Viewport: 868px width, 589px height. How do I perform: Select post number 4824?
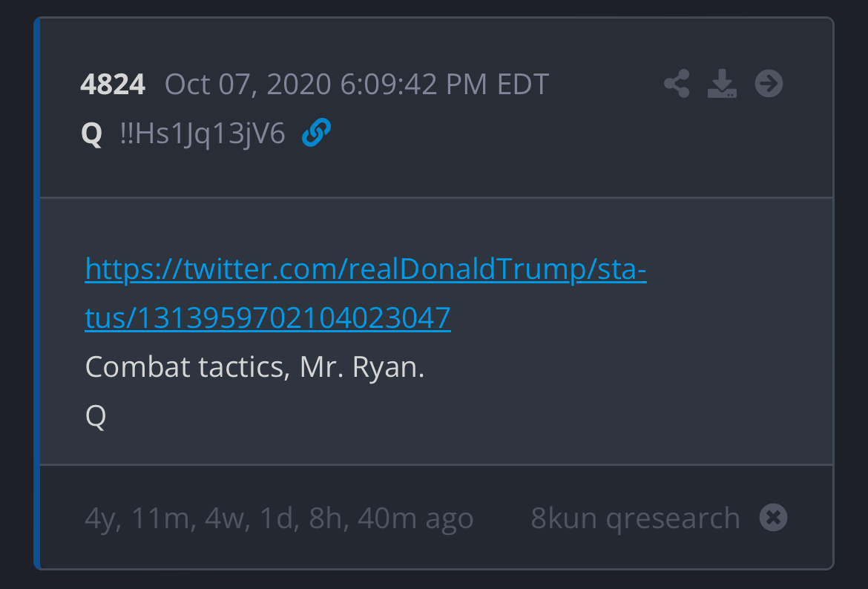(x=113, y=85)
